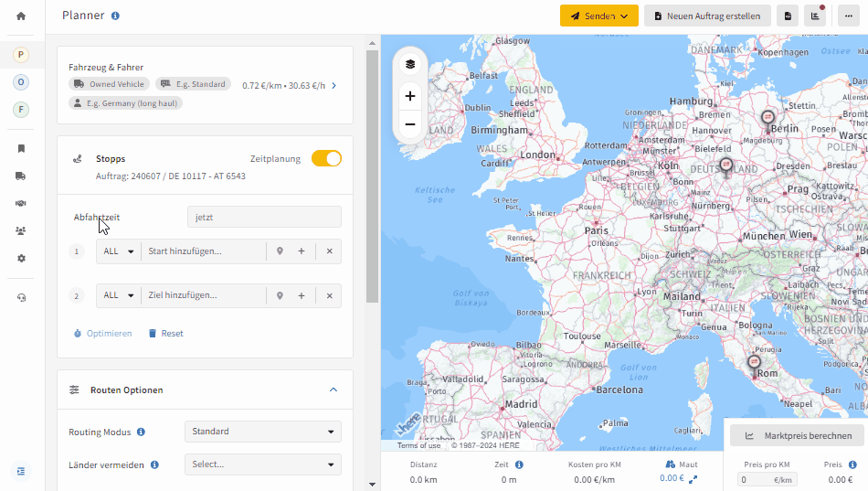Image resolution: width=868 pixels, height=491 pixels.
Task: Open the ALL dropdown for stop 1
Action: tap(119, 251)
